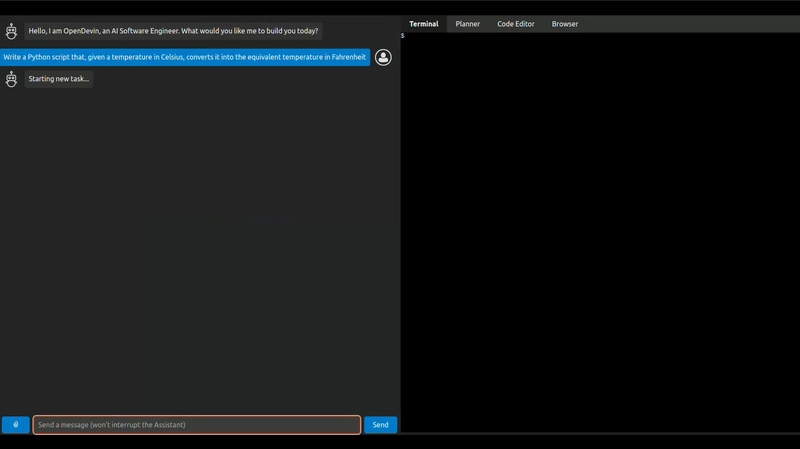
Task: Click empty chat area below the messages
Action: tap(200, 250)
